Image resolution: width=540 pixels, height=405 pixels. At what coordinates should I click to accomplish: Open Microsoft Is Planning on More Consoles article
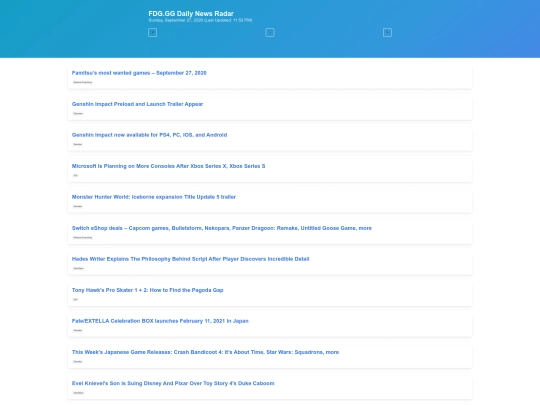coord(168,166)
